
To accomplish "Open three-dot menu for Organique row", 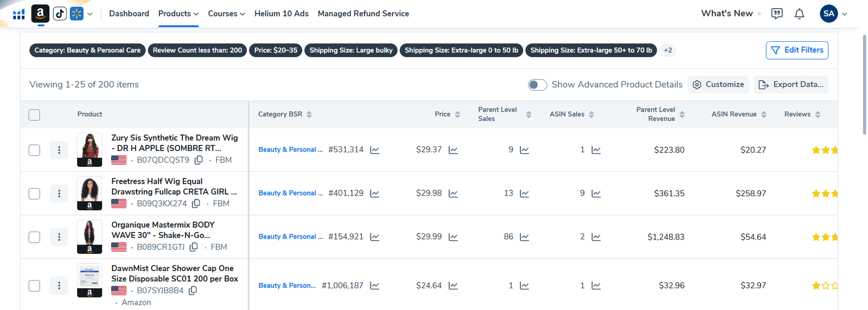I will [x=59, y=237].
